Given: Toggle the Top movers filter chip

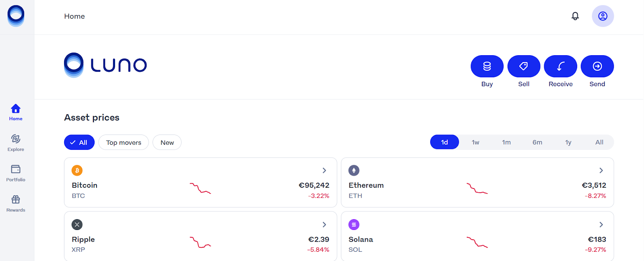Looking at the screenshot, I should click(x=124, y=142).
